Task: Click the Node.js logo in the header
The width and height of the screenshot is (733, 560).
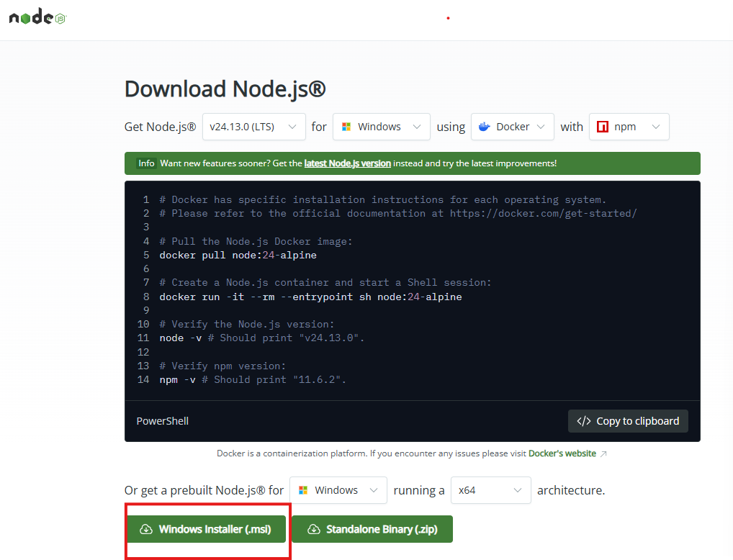Action: [37, 18]
